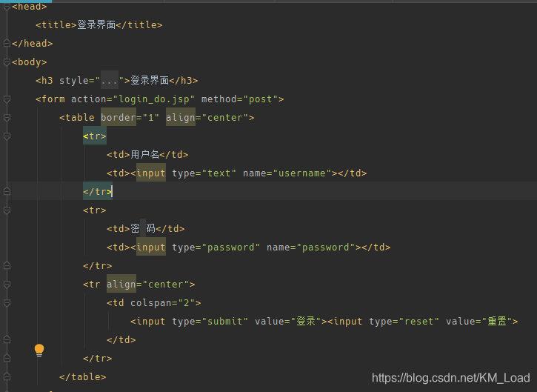
Task: Collapse the <table border> fold marker
Action: 7,117
